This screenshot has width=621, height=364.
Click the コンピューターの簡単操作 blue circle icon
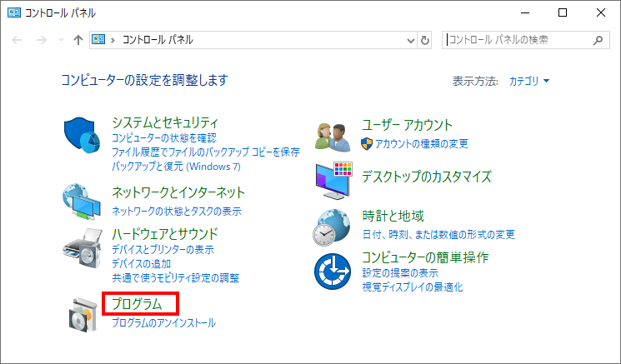click(x=333, y=272)
